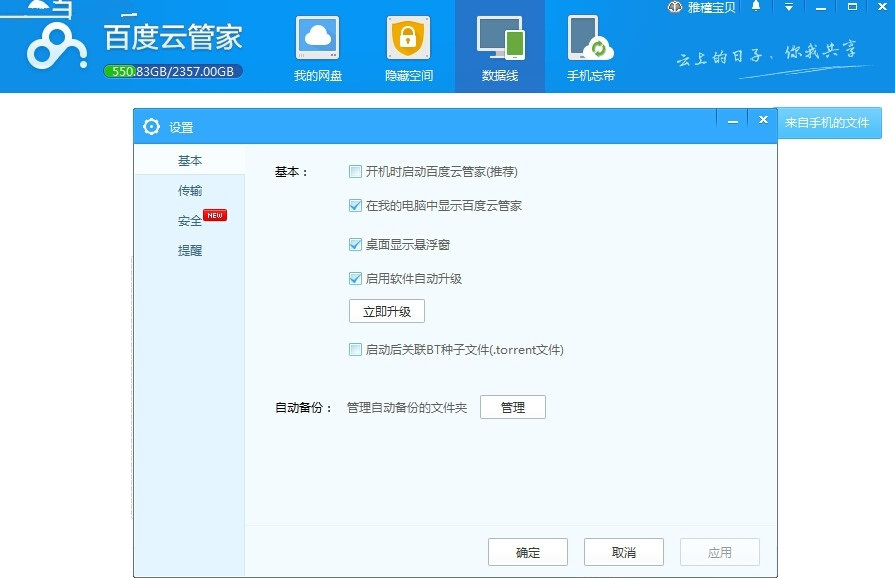The image size is (895, 578).
Task: Click the user avatar icon beside 雅瑾宝贝
Action: pos(675,7)
